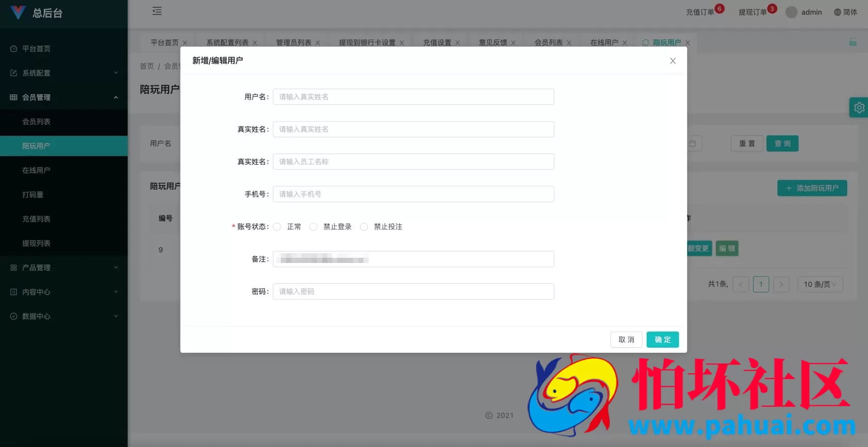This screenshot has height=447, width=868.
Task: Click the 首页 breadcrumb link
Action: click(147, 67)
